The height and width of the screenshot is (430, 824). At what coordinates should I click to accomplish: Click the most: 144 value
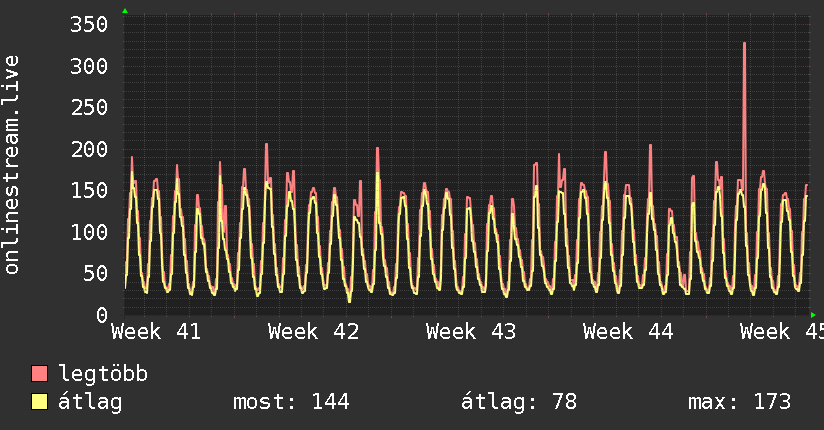291,402
